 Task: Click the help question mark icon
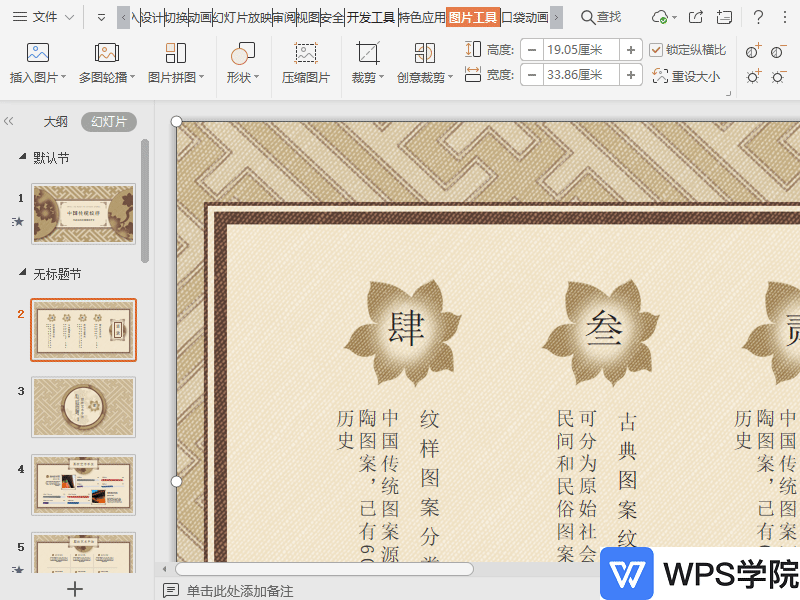(x=758, y=18)
